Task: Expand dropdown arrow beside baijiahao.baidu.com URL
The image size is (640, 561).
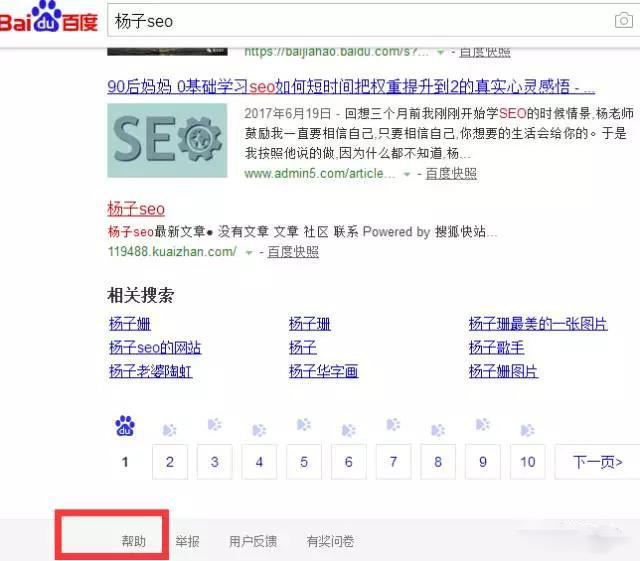Action: [439, 52]
